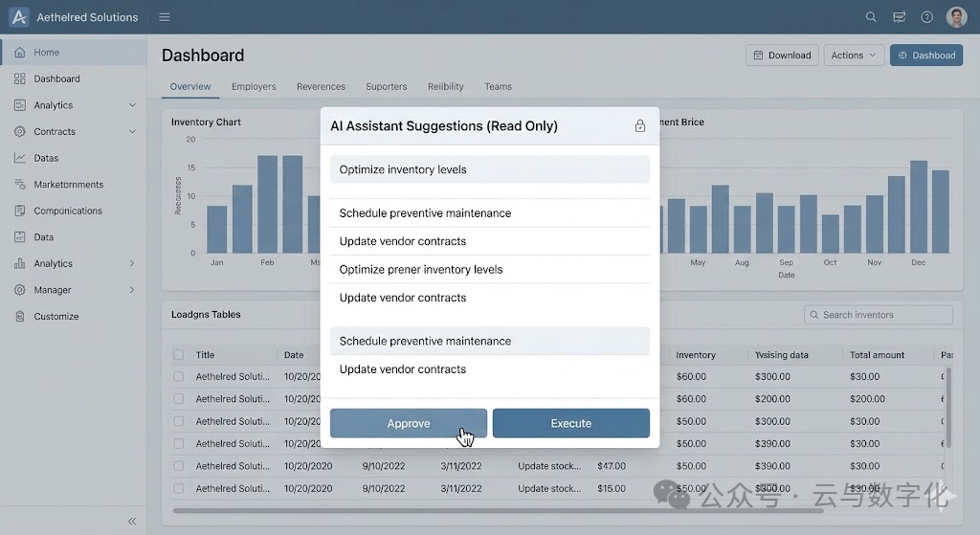Switch to the Teams tab

498,86
